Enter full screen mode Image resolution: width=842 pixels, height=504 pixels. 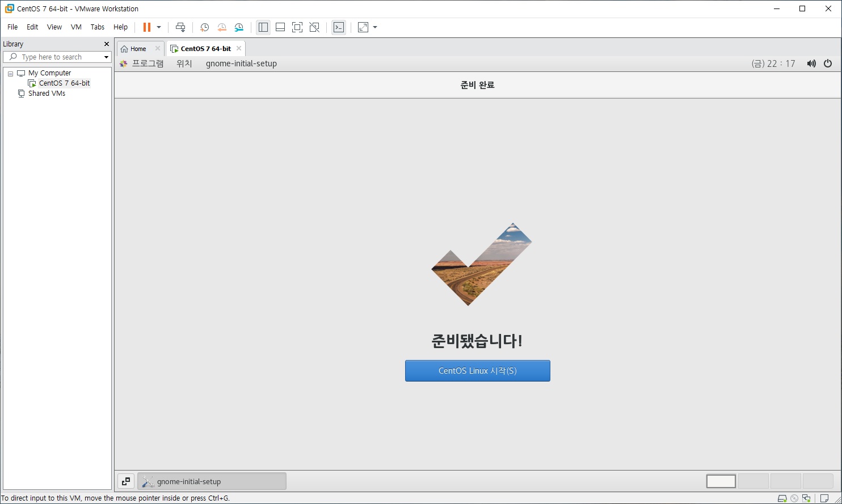coord(297,27)
